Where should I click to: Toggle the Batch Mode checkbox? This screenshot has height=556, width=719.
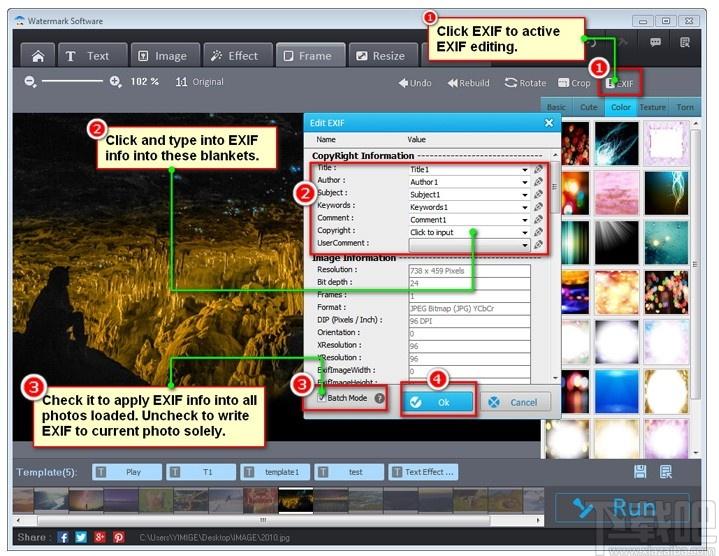point(322,398)
